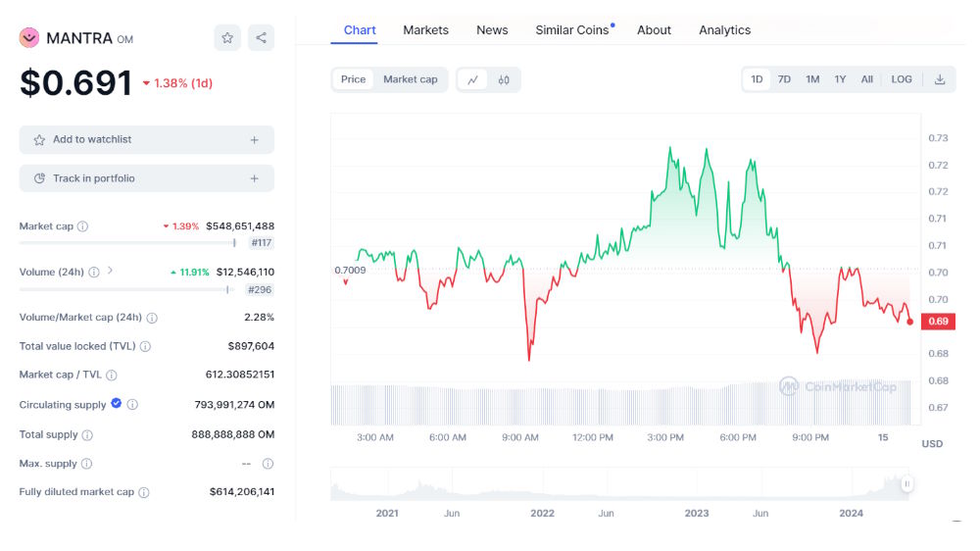Click the $12,546,110 volume value
Image resolution: width=980 pixels, height=551 pixels.
(245, 272)
